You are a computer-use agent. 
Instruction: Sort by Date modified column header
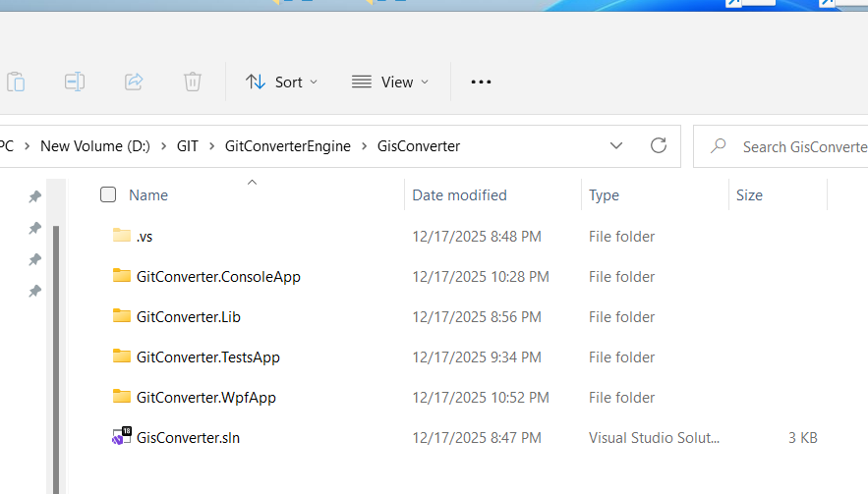click(x=459, y=195)
